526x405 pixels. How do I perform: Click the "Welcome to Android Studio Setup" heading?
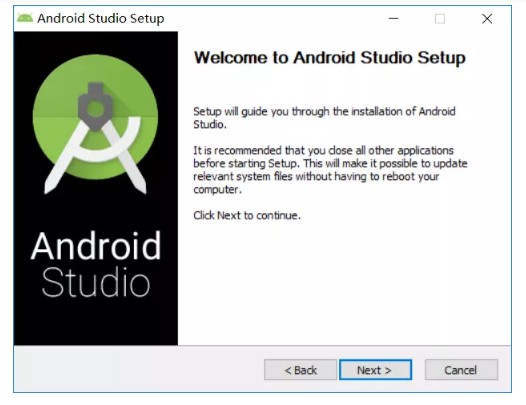click(330, 58)
